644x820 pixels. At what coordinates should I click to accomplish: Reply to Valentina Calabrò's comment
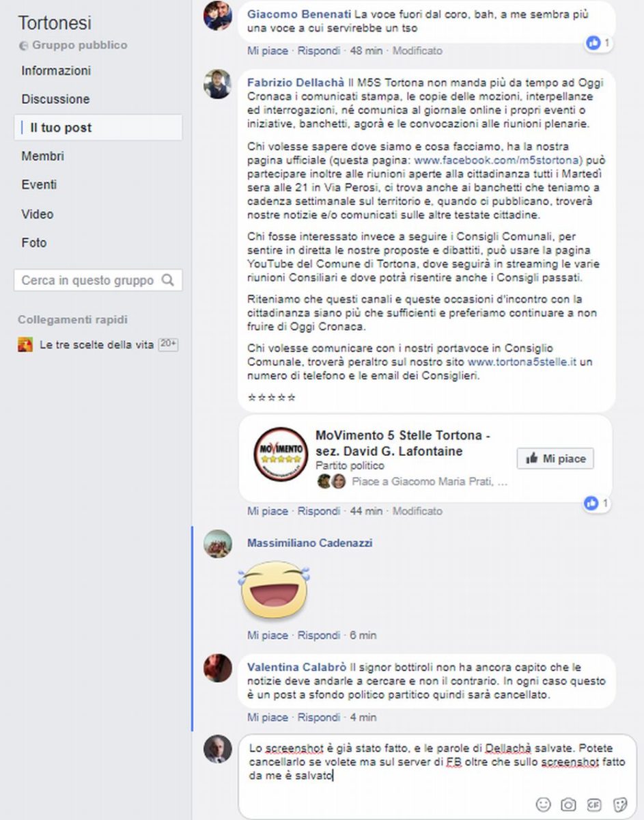point(319,717)
